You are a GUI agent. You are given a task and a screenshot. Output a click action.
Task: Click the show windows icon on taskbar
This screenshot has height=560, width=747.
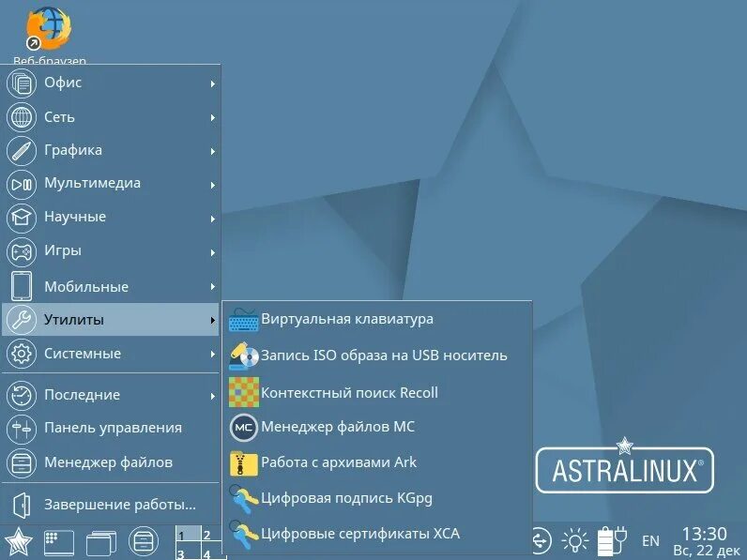coord(101,543)
